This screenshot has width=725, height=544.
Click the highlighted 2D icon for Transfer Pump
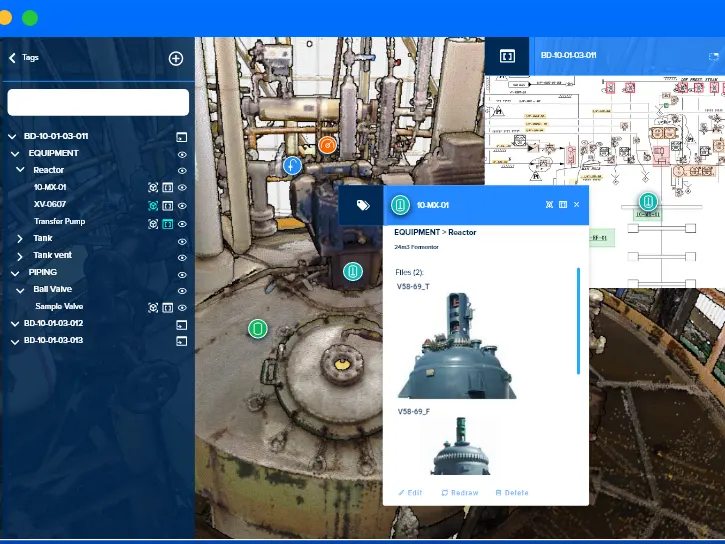[168, 224]
